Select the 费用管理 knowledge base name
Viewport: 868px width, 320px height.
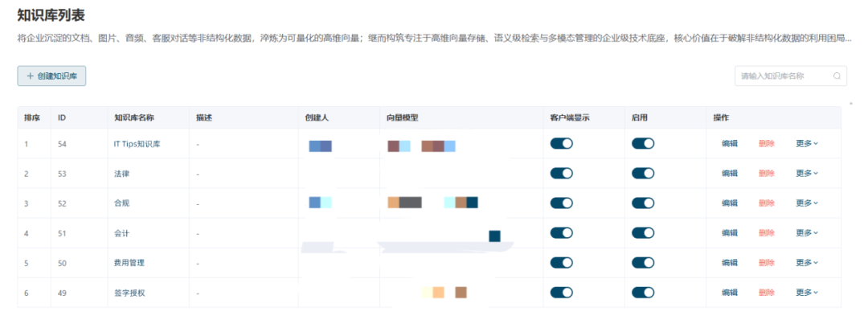(129, 263)
